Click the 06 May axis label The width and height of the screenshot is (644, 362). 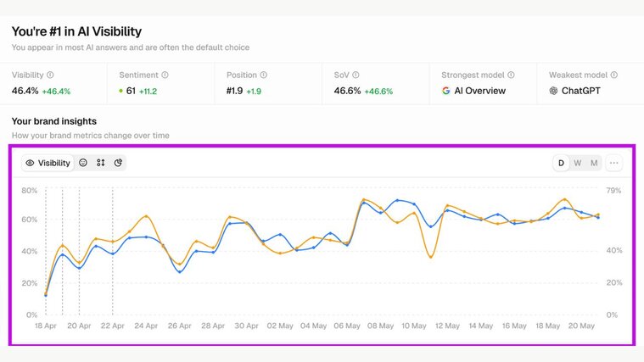click(x=347, y=326)
